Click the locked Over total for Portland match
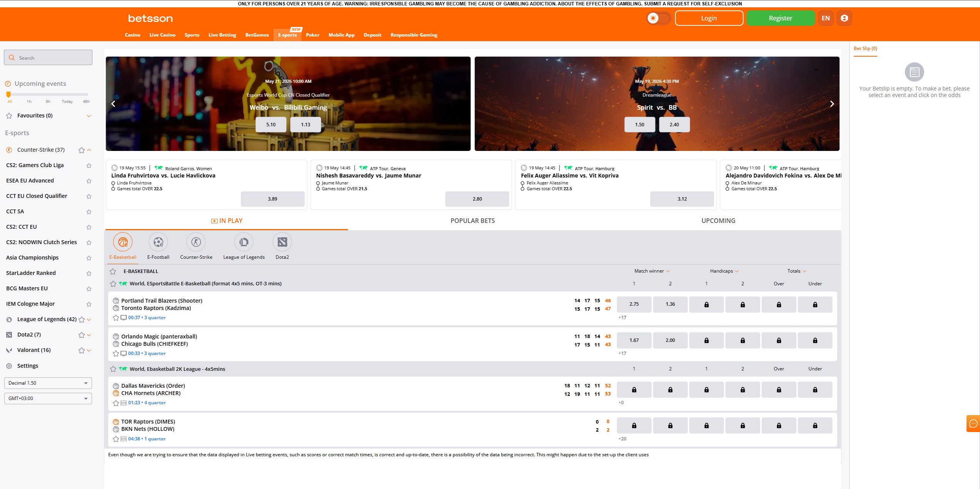Screen dimensions: 980x489 (779, 304)
